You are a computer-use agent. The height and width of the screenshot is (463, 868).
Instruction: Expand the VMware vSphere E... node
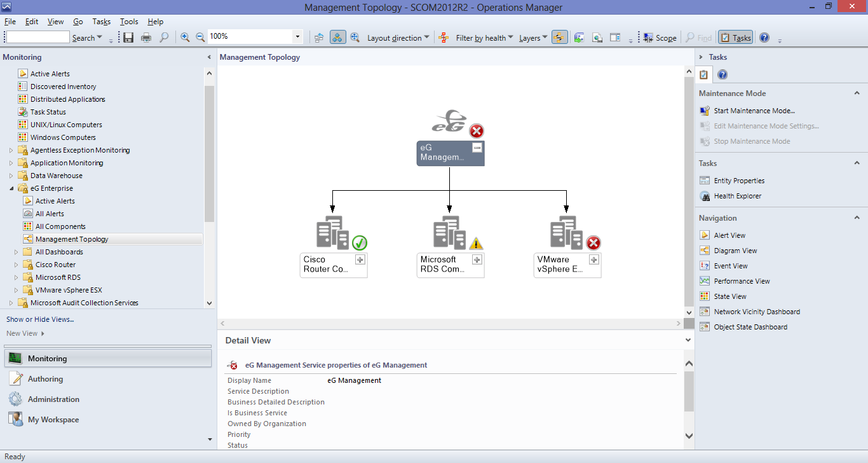tap(594, 259)
